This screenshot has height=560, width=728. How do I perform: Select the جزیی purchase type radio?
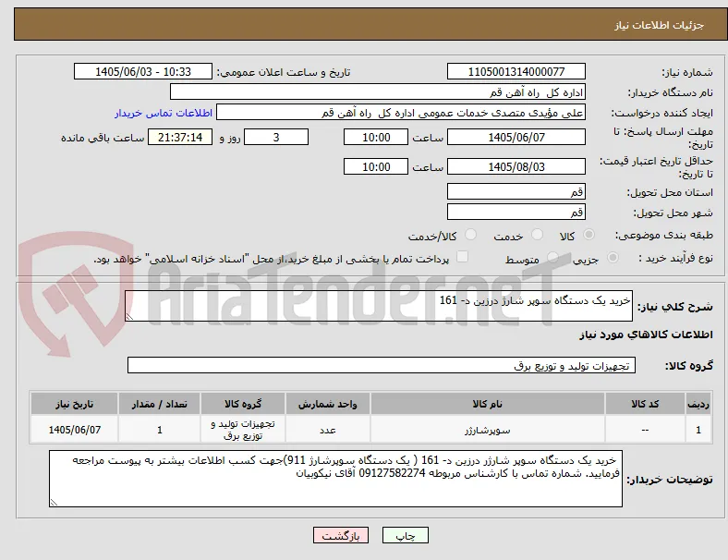(x=613, y=257)
